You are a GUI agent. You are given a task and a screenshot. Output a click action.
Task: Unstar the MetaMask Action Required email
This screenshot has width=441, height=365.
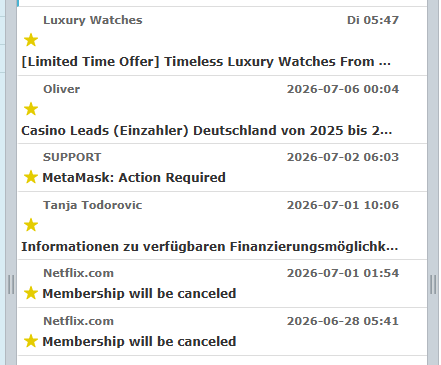pyautogui.click(x=31, y=177)
